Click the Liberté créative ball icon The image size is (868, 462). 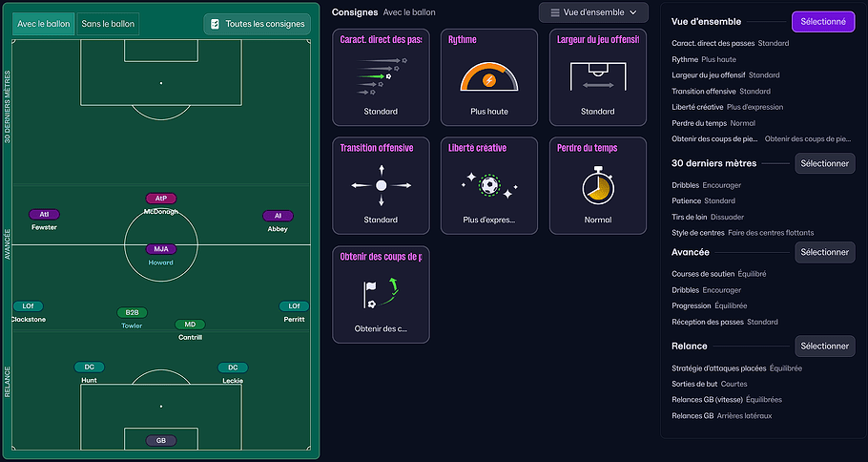488,185
